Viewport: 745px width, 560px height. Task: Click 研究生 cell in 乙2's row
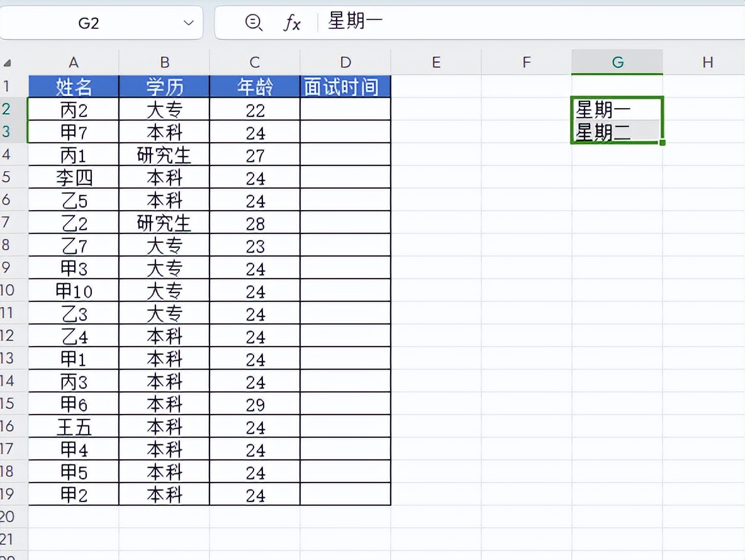tap(164, 222)
